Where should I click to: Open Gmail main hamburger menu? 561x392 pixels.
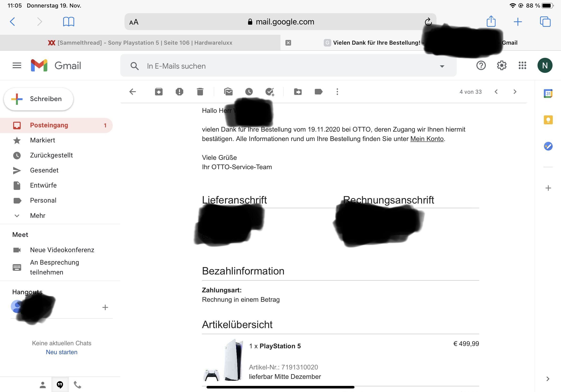click(x=17, y=66)
